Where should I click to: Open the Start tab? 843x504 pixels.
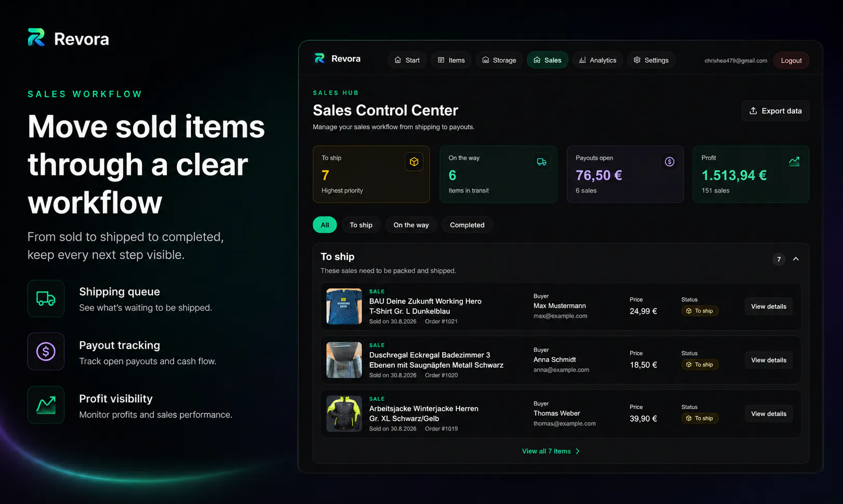click(x=407, y=60)
